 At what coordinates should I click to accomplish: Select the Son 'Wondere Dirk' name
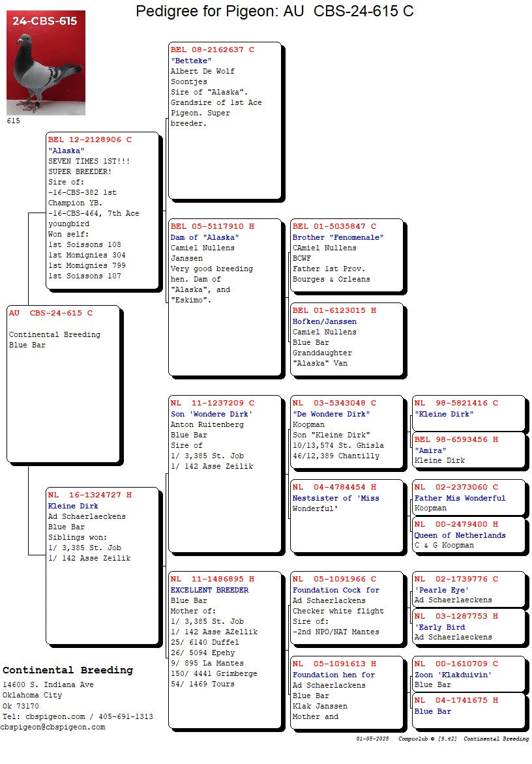pos(211,414)
